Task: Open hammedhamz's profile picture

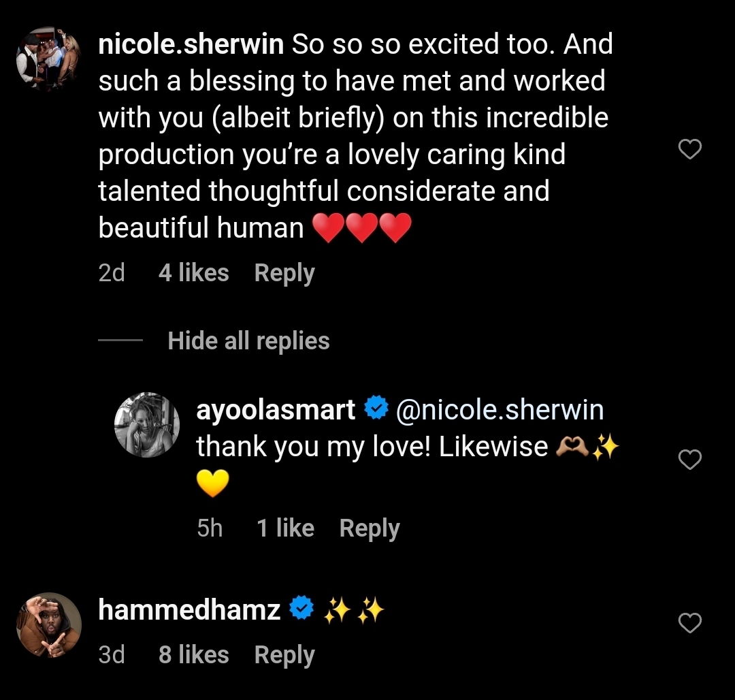Action: coord(48,625)
